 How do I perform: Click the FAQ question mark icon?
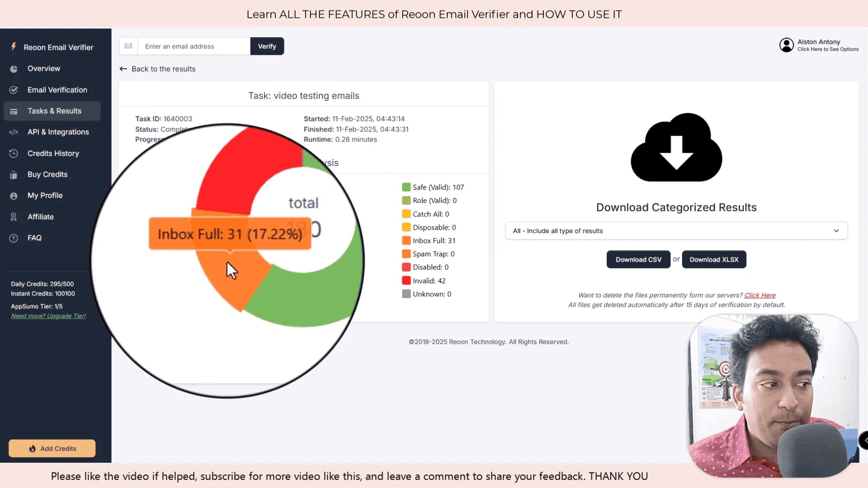14,238
